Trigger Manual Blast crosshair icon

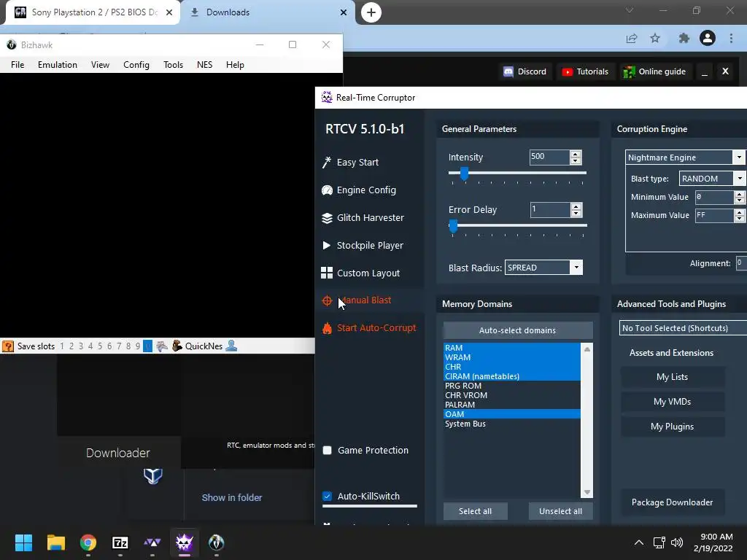pos(327,300)
